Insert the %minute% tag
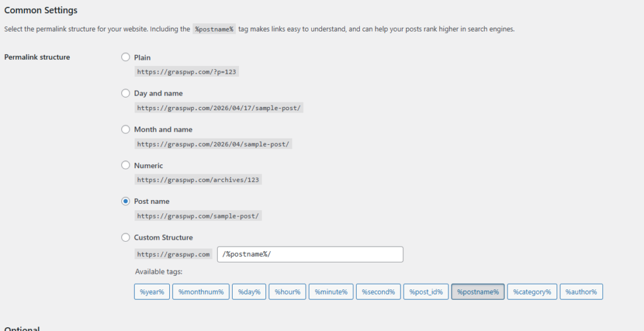The image size is (644, 331). 331,292
